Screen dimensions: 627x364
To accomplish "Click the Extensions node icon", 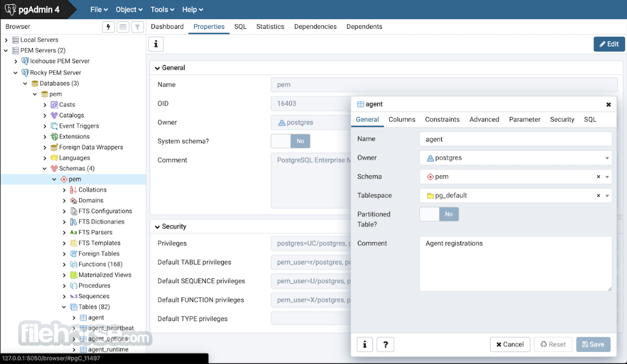I will click(54, 136).
